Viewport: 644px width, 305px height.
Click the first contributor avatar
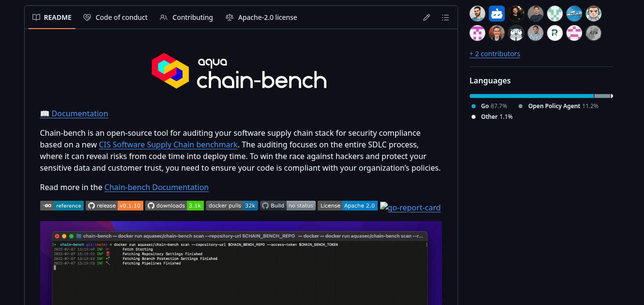click(x=477, y=14)
